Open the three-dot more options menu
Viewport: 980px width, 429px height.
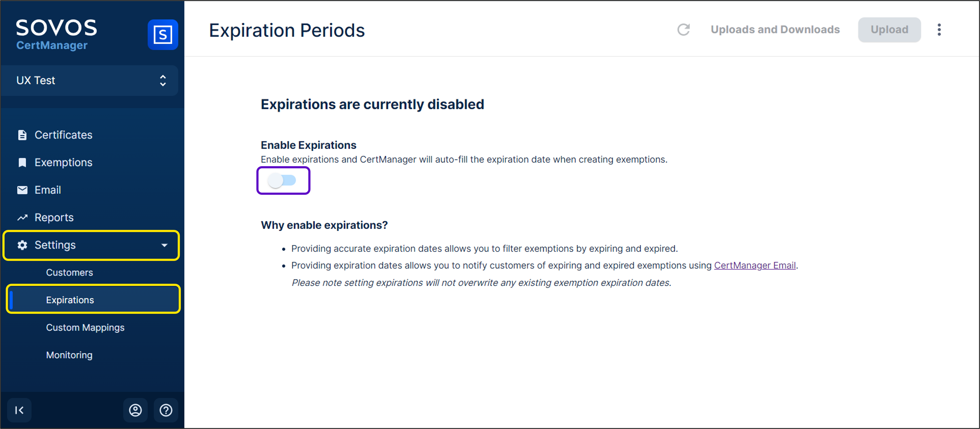tap(939, 30)
